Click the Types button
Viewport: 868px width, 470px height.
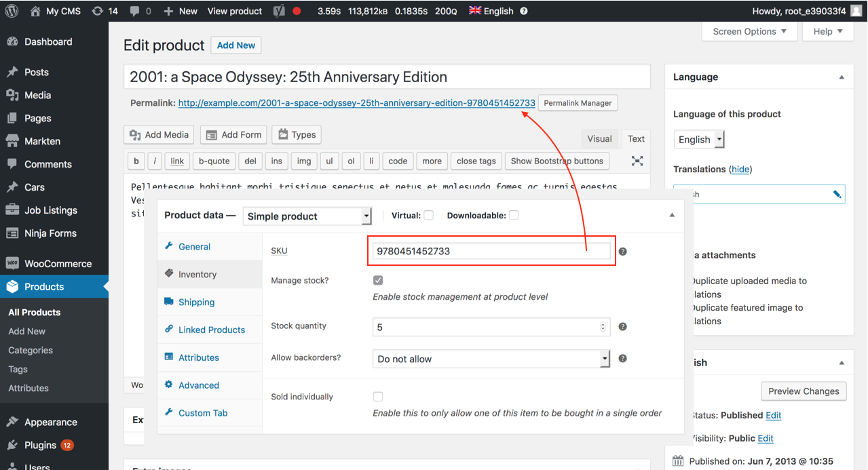click(x=297, y=135)
